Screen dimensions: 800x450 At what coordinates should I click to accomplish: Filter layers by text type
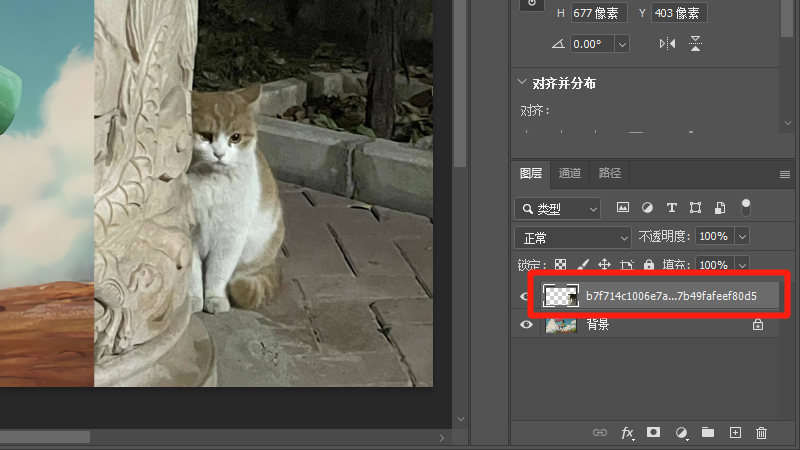pyautogui.click(x=671, y=208)
